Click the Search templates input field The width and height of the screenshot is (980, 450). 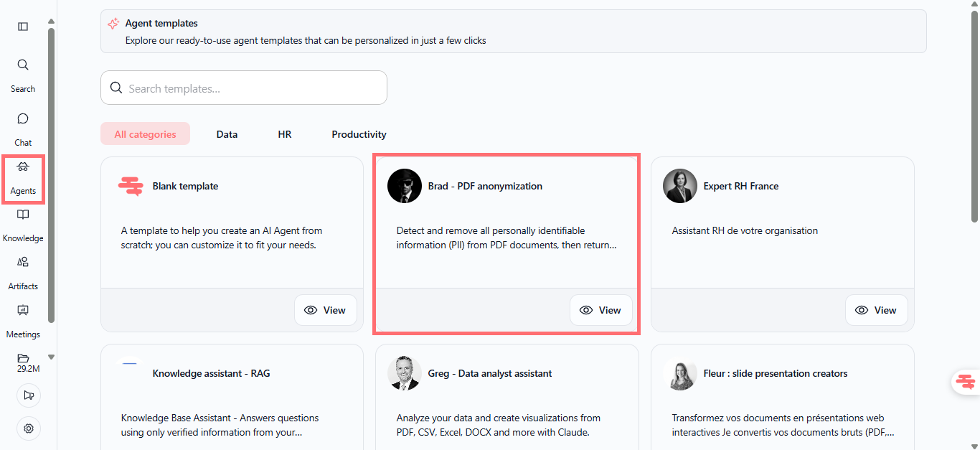point(244,88)
